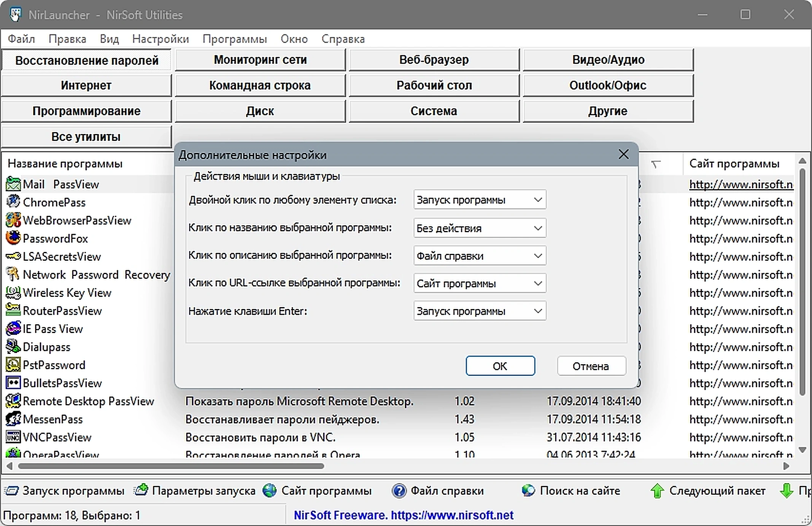Viewport: 812px width, 526px height.
Task: Click the ChromePass program icon
Action: click(13, 202)
